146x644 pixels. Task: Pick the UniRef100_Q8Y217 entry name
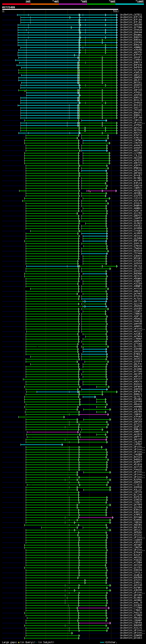click(x=131, y=530)
